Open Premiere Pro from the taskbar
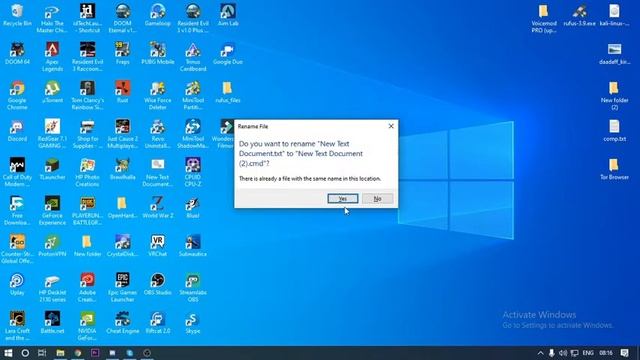The width and height of the screenshot is (640, 360). [x=95, y=353]
